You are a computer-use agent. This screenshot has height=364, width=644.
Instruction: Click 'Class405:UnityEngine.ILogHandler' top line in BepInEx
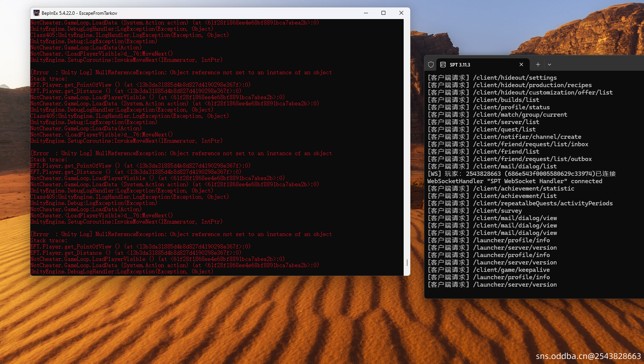click(x=129, y=35)
